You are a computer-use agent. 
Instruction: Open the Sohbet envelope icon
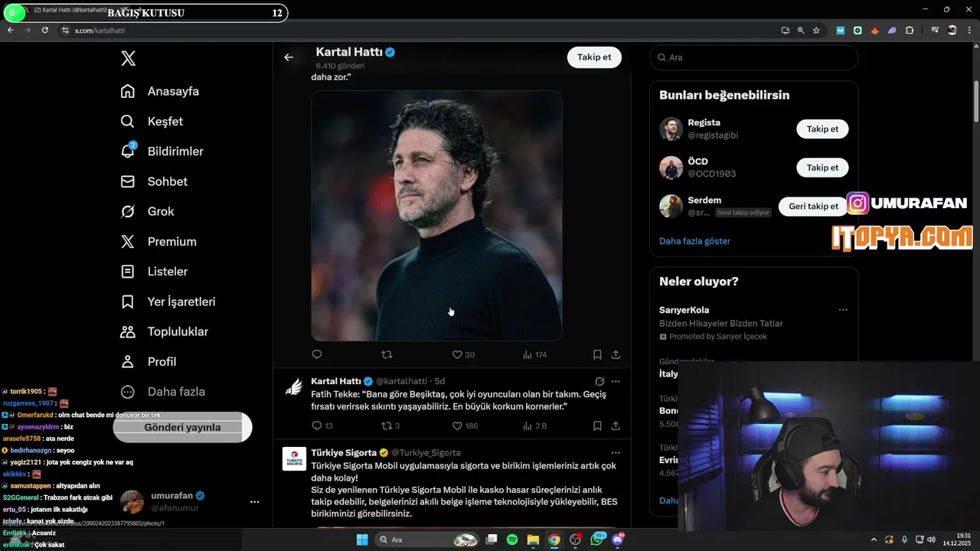128,181
